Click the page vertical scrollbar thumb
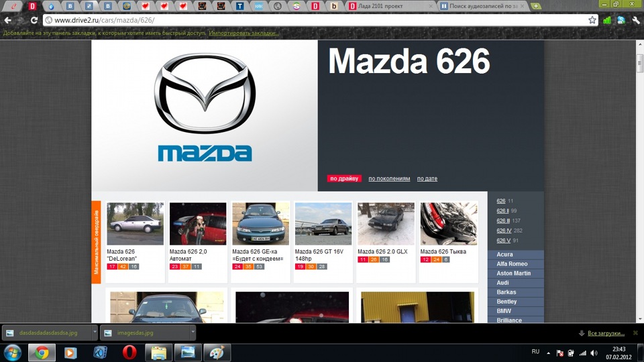This screenshot has height=362, width=644. (639, 64)
